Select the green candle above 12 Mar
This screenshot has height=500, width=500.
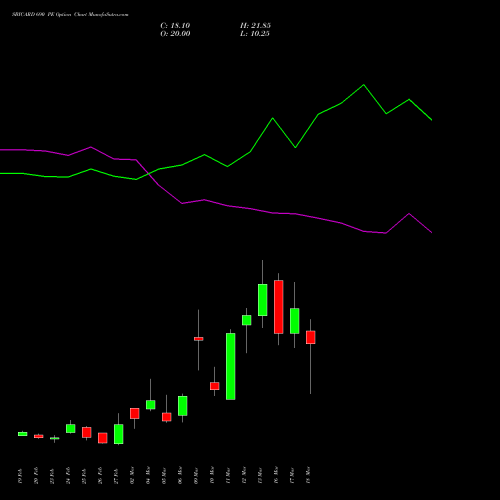[x=247, y=320]
